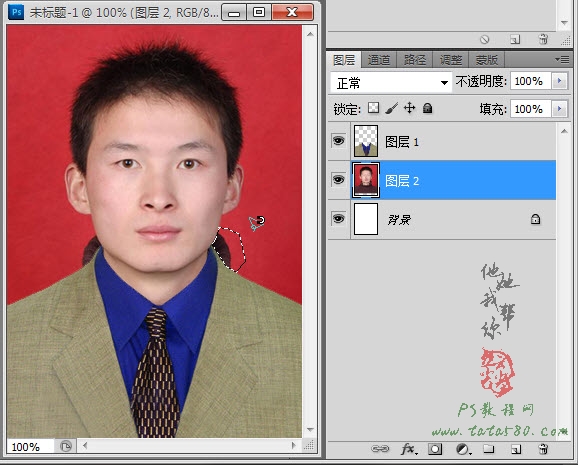578x465 pixels.
Task: Click the no-entry icon in upper panel
Action: click(484, 39)
